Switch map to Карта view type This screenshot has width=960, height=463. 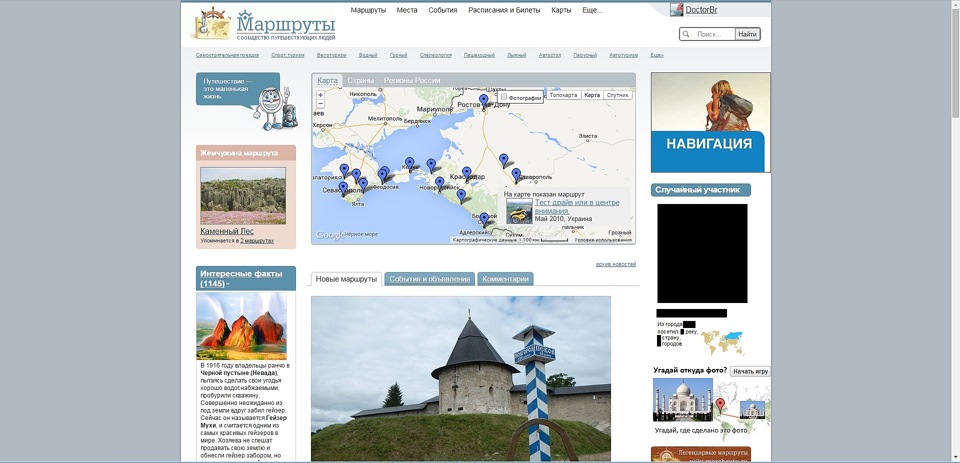coord(591,96)
